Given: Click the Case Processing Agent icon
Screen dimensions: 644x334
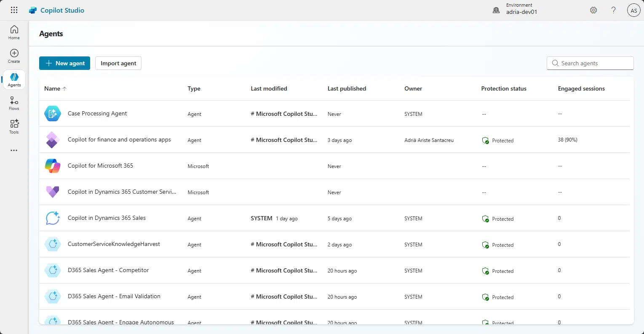Looking at the screenshot, I should pyautogui.click(x=53, y=114).
